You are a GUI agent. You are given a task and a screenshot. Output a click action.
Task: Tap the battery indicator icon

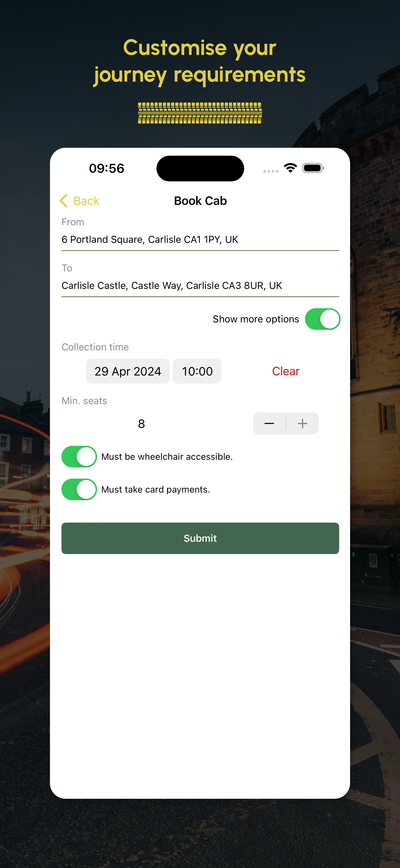313,168
